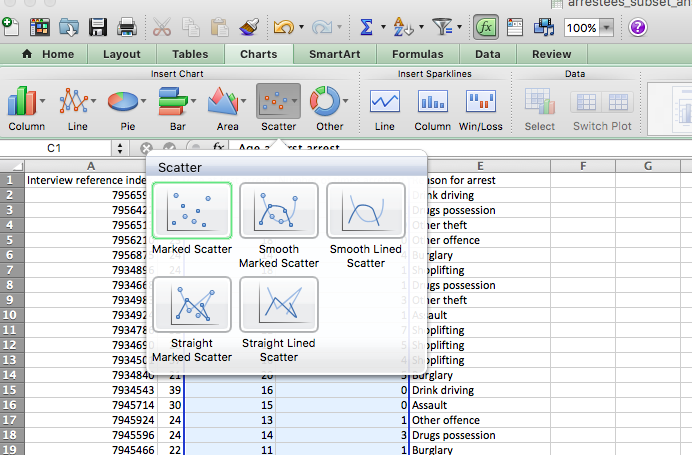Screen dimensions: 692x455
Task: Open the Column chart dropdown
Action: tap(26, 106)
